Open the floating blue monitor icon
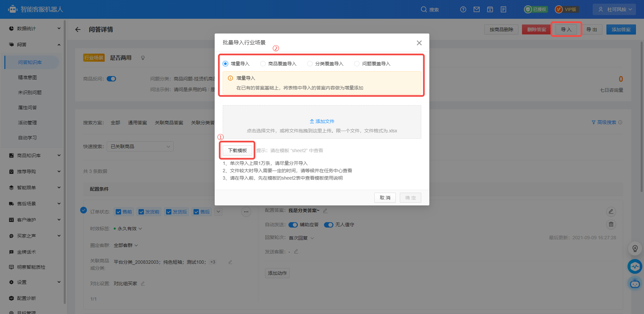Viewport: 644px width, 314px height. pos(635,266)
